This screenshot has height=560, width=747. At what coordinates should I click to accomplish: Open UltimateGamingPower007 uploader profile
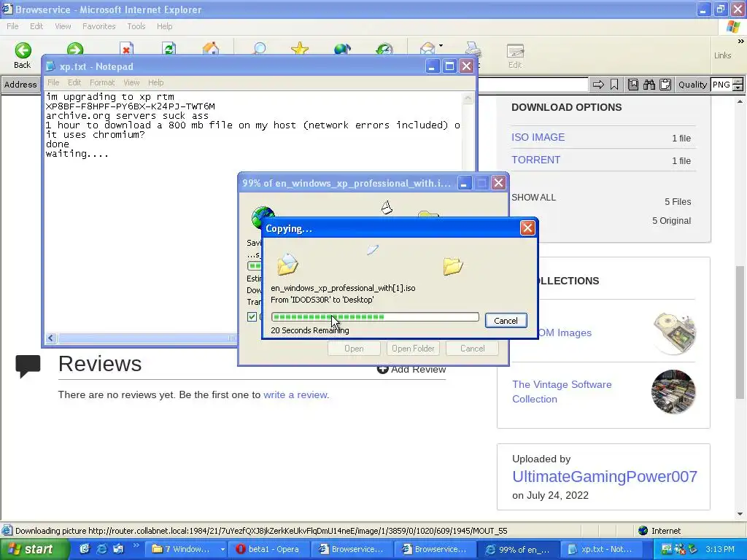pyautogui.click(x=605, y=476)
